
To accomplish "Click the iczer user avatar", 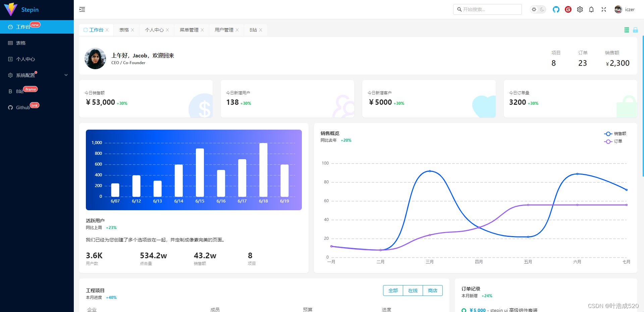I will pos(618,9).
